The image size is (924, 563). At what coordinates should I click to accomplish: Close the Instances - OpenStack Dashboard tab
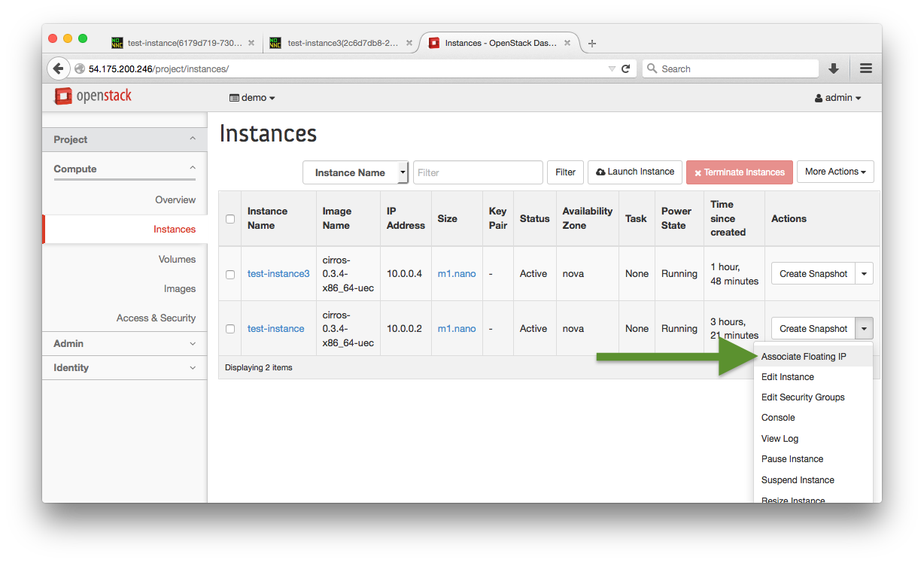(567, 43)
